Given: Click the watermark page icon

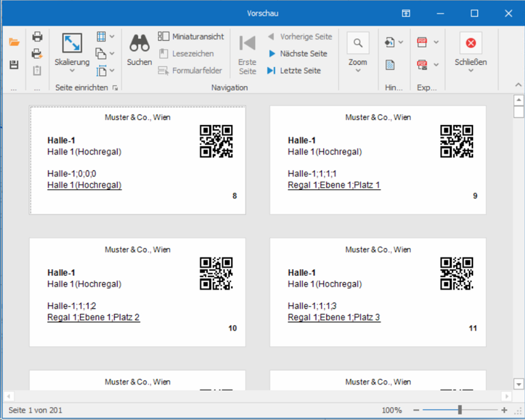Looking at the screenshot, I should tap(390, 65).
